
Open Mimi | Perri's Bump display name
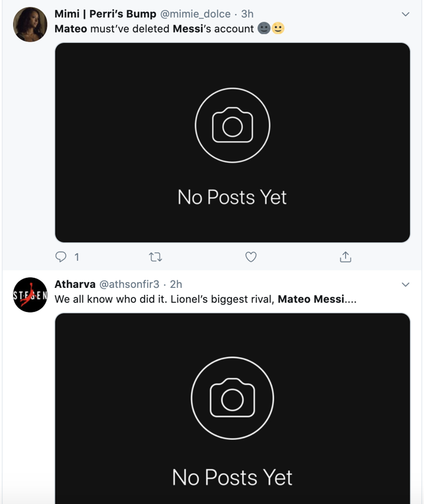(105, 14)
